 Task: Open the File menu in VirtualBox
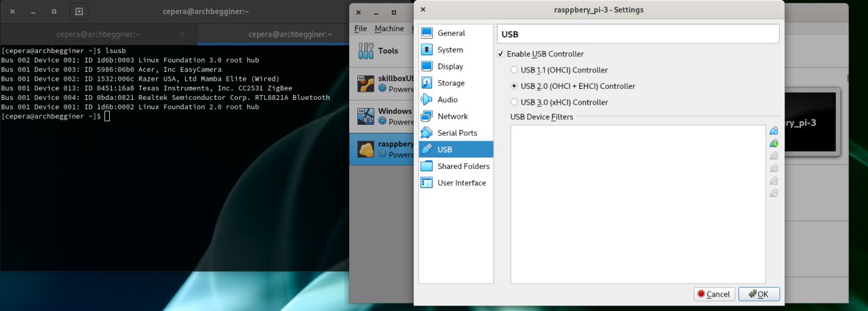pos(361,29)
